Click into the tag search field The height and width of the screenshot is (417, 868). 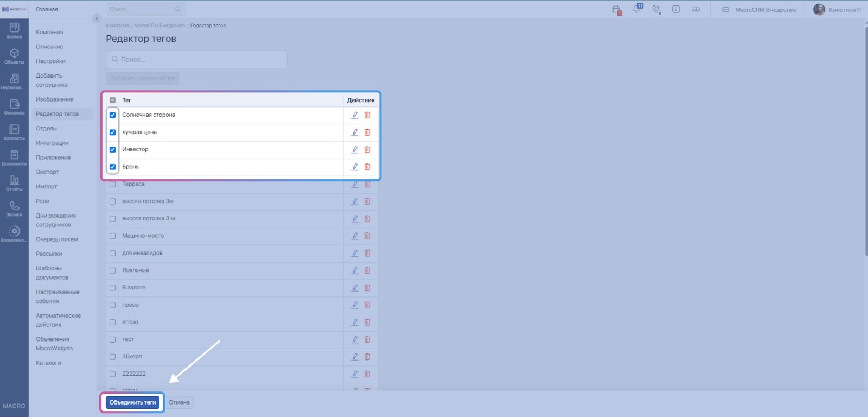point(196,60)
